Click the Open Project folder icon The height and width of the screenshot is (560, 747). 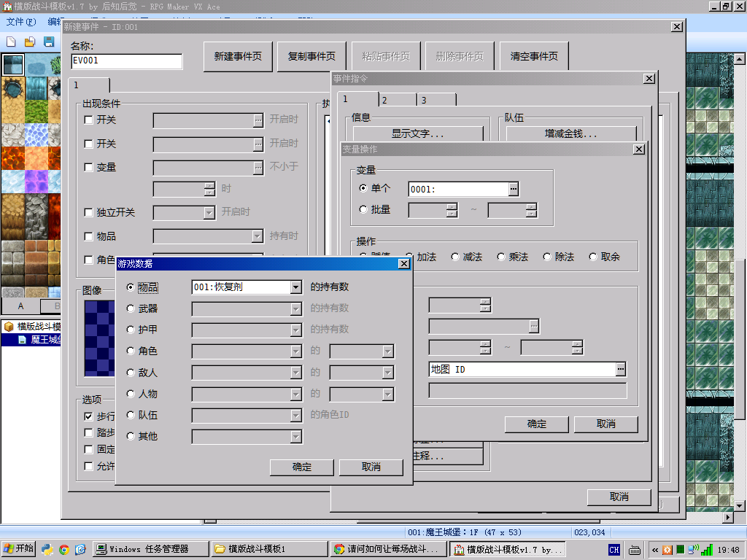coord(29,42)
